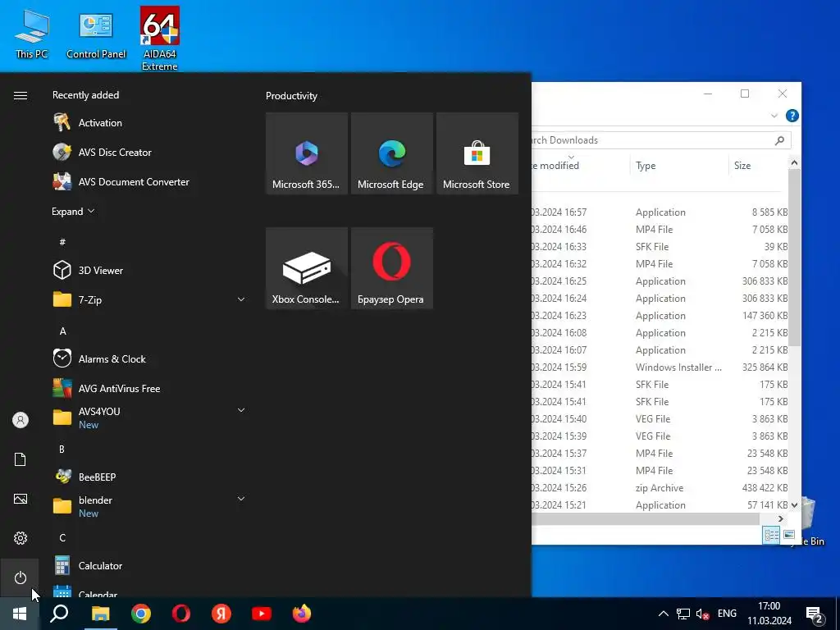Select the 147 360 KB Application row
This screenshot has height=630, width=840.
click(x=660, y=316)
